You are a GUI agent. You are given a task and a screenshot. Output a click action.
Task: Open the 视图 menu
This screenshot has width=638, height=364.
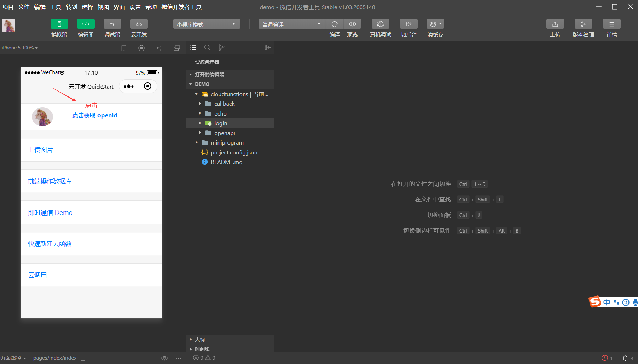pyautogui.click(x=103, y=7)
